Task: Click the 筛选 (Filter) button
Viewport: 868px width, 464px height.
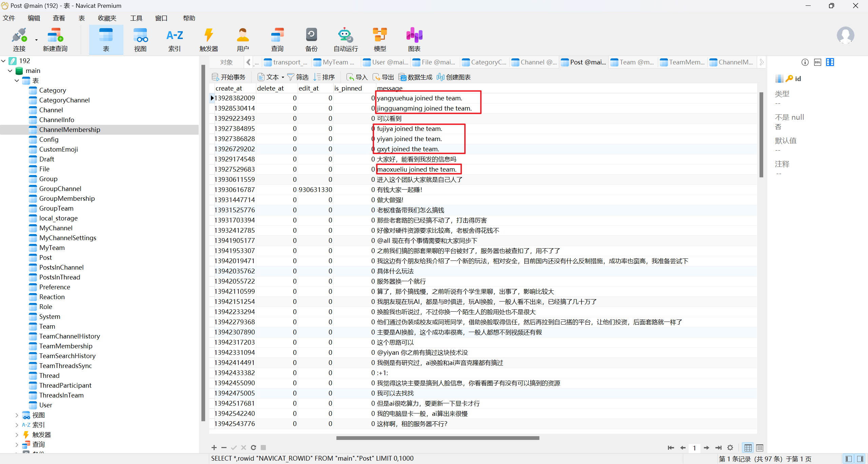Action: [x=298, y=77]
